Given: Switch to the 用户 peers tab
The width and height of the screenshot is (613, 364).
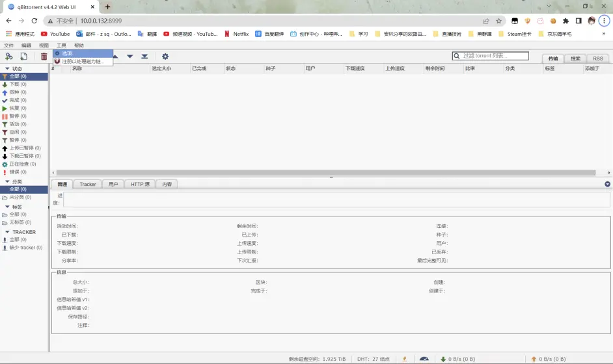Looking at the screenshot, I should tap(113, 185).
